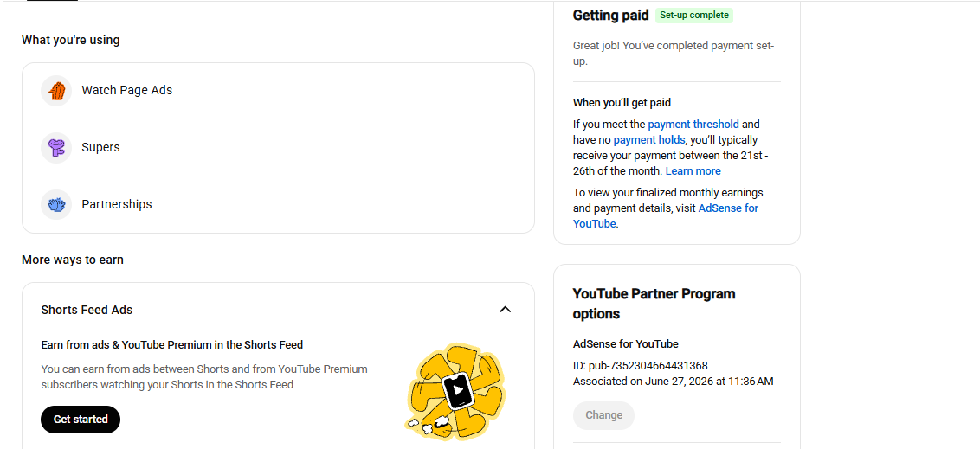The height and width of the screenshot is (449, 980).
Task: Click 'Earn from ads & YouTube Premium' subheading
Action: pyautogui.click(x=172, y=344)
